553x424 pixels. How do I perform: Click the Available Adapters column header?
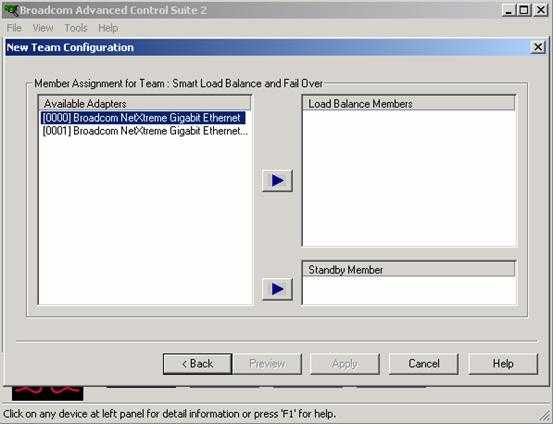145,103
